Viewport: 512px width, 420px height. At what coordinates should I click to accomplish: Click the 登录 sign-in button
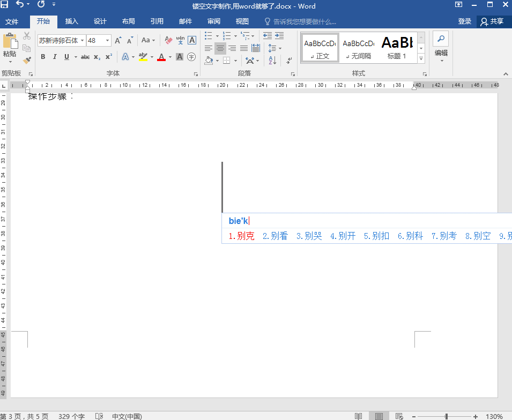click(464, 21)
